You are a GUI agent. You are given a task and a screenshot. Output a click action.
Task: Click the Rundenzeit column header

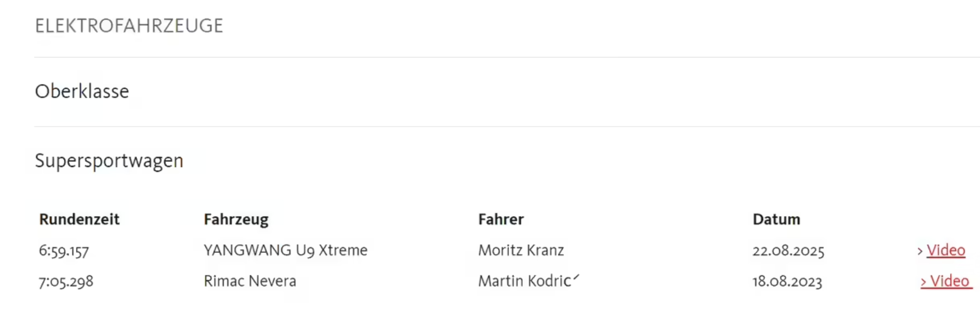79,219
